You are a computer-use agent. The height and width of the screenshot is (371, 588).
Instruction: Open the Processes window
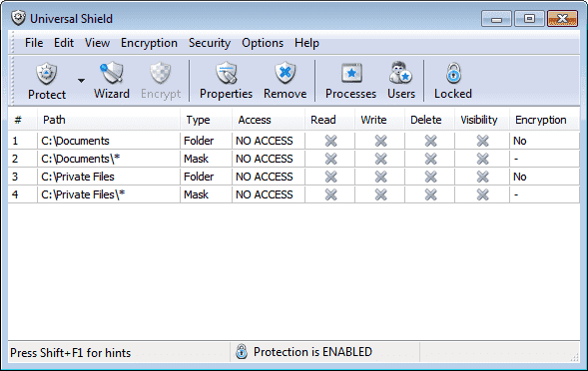[350, 81]
